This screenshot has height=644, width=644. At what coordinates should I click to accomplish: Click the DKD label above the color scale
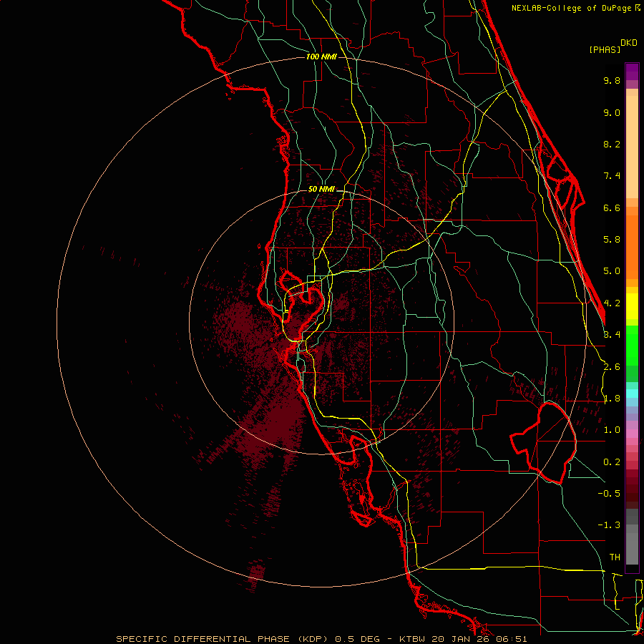point(629,42)
